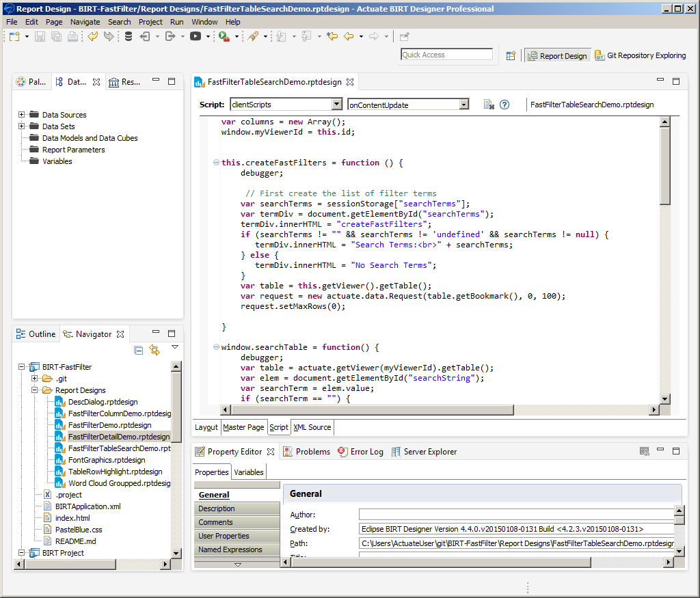Expand the .git folder node
This screenshot has height=598, width=700.
[34, 379]
